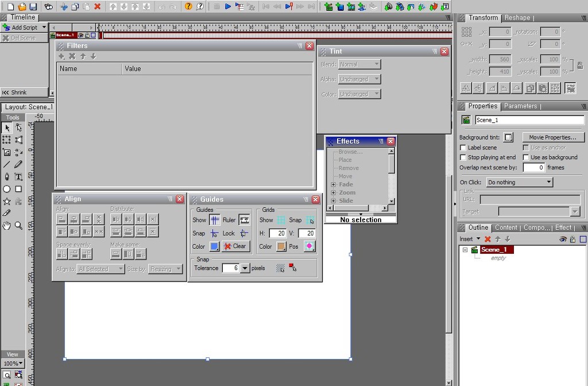Tick the Use as background checkbox
The width and height of the screenshot is (588, 386).
coord(526,157)
